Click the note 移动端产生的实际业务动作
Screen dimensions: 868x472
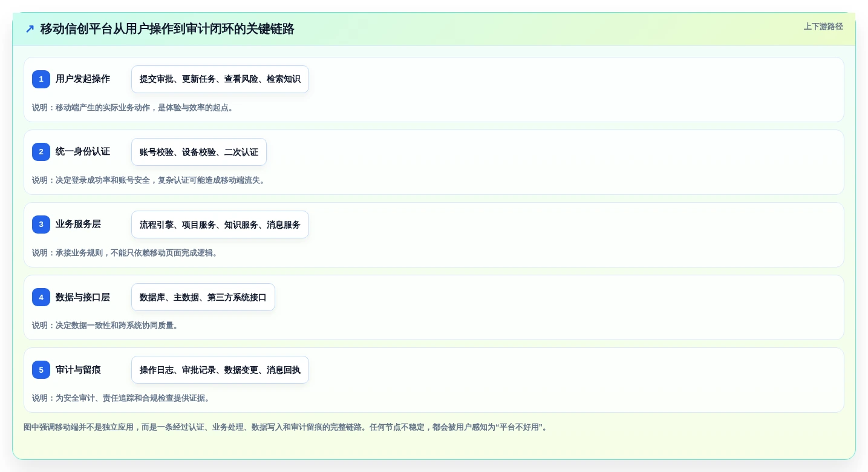pos(133,108)
